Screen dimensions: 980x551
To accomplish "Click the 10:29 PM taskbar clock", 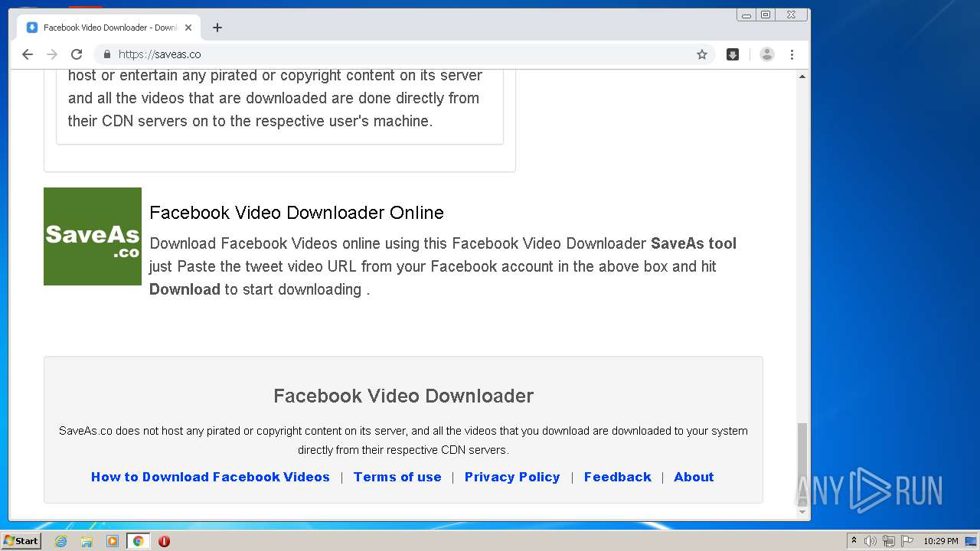I will click(940, 541).
